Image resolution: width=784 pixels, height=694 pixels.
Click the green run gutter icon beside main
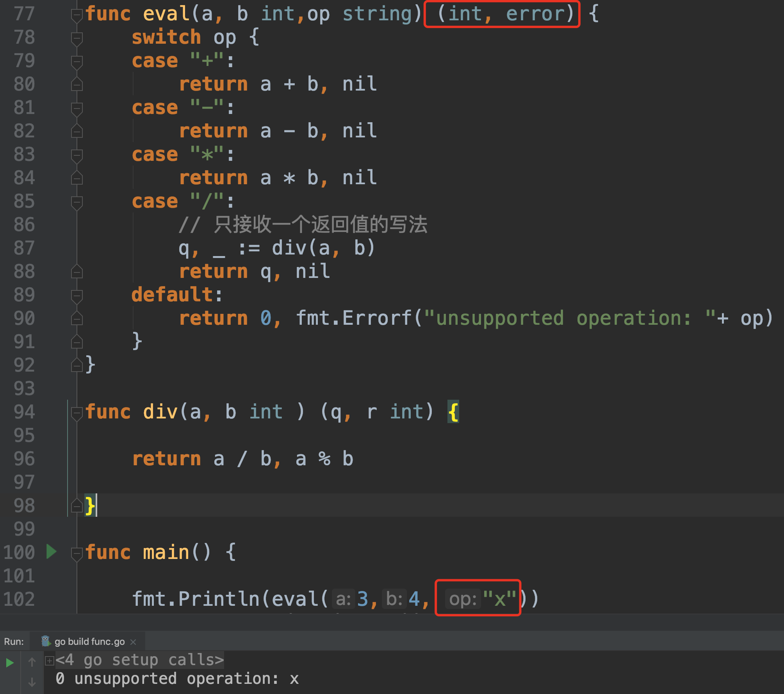[51, 552]
